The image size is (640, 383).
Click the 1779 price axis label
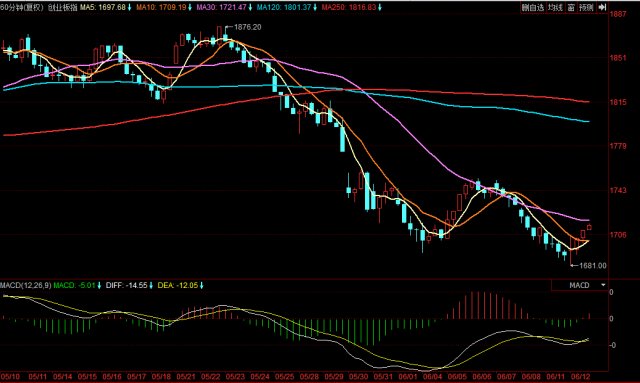[618, 146]
